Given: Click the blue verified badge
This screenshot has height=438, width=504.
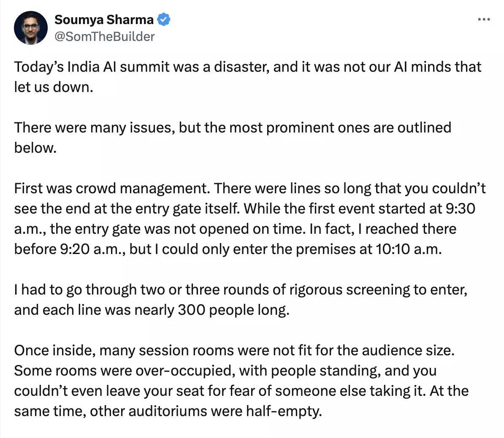Looking at the screenshot, I should [x=164, y=20].
